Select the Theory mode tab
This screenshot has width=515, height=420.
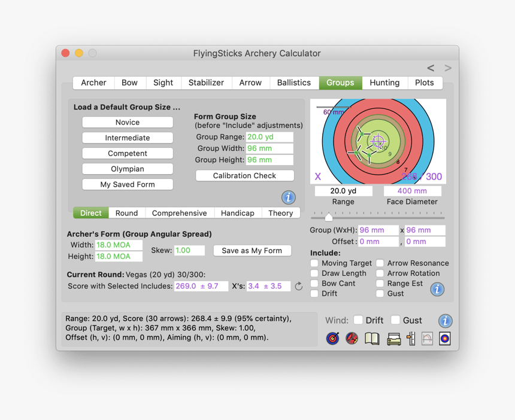[x=280, y=212]
